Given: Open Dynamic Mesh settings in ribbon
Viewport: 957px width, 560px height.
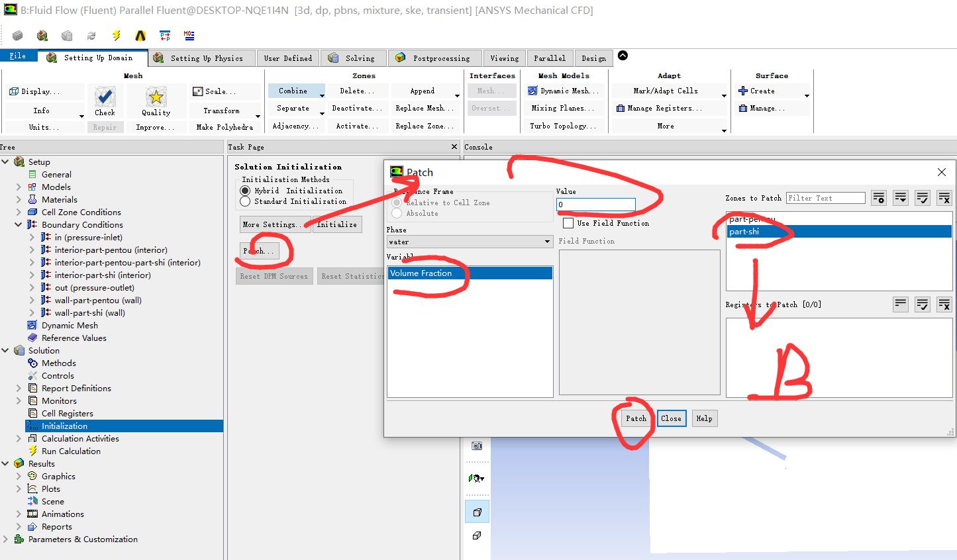Looking at the screenshot, I should pyautogui.click(x=563, y=91).
